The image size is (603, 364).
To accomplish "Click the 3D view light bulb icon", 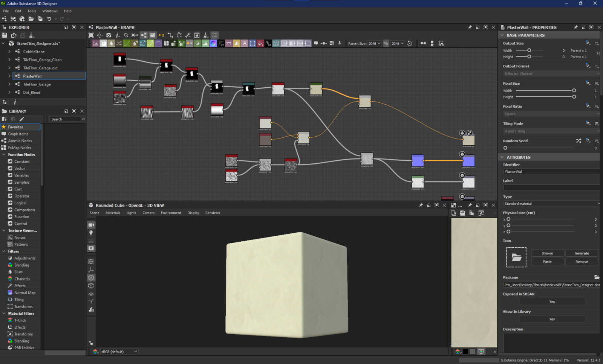I will (91, 233).
